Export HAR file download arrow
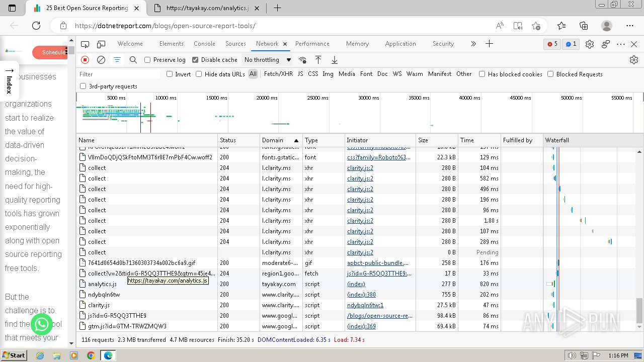Image resolution: width=644 pixels, height=362 pixels. pos(335,60)
